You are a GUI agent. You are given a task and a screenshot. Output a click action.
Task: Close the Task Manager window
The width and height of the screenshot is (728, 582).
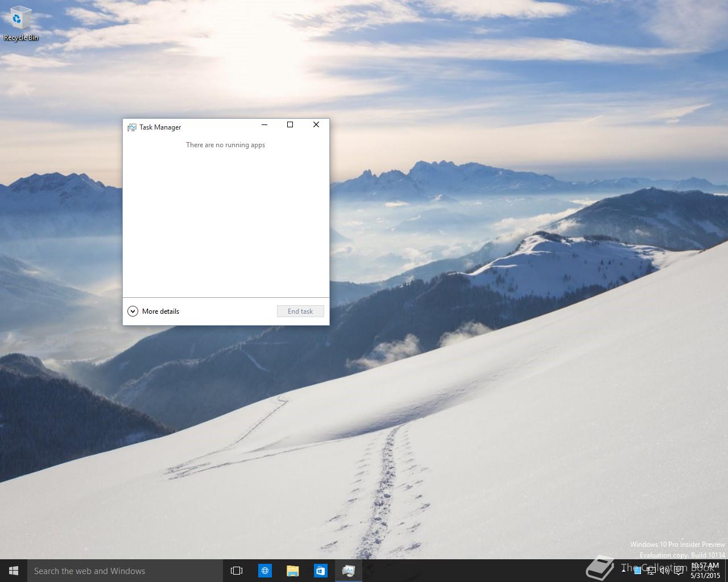point(316,124)
